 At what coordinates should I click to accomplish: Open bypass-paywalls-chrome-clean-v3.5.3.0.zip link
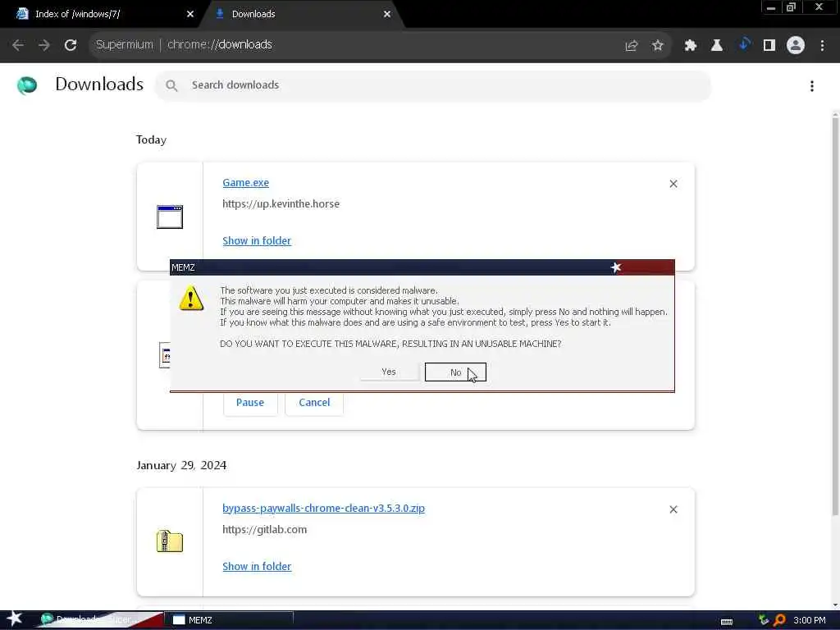point(323,509)
